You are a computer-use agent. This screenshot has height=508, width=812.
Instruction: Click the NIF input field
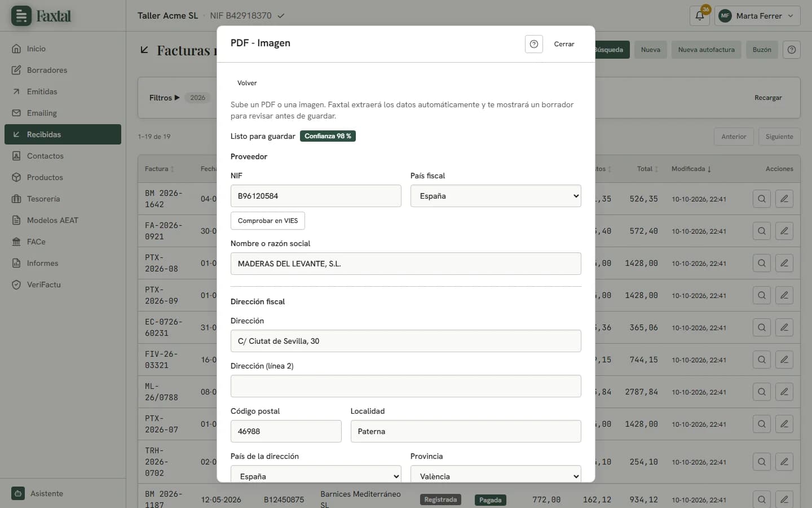click(x=316, y=196)
